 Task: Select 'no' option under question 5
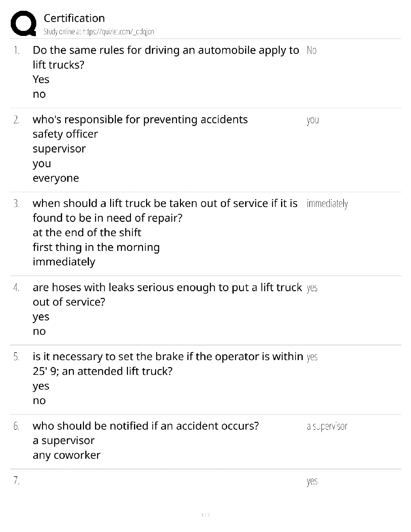click(39, 400)
